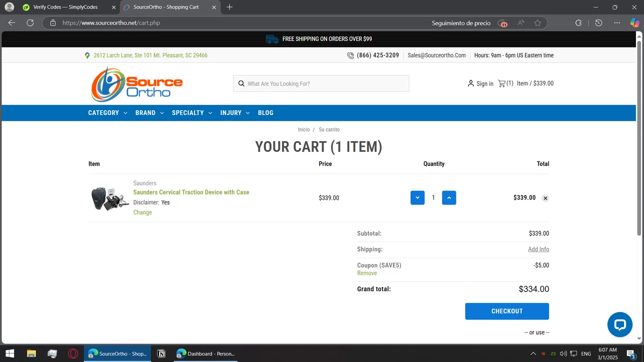The width and height of the screenshot is (644, 362).
Task: Open File Explorer from taskbar
Action: click(x=31, y=353)
